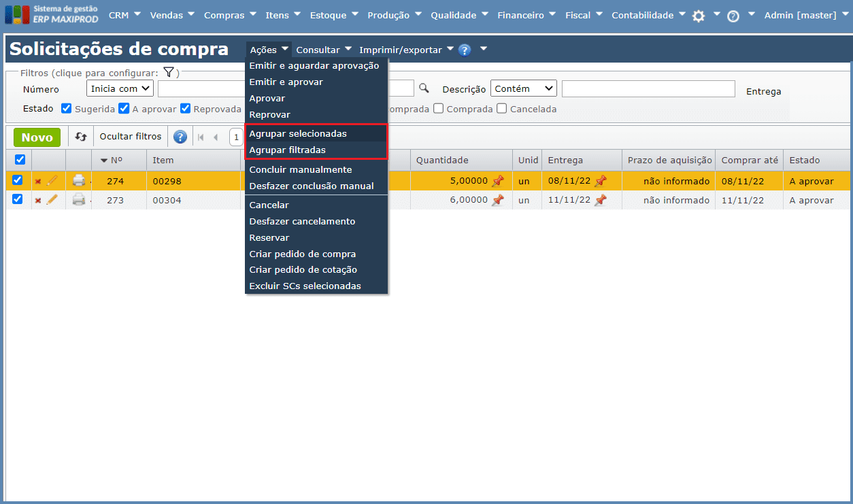Sort by the Comprar até column header
The width and height of the screenshot is (853, 504).
point(749,161)
